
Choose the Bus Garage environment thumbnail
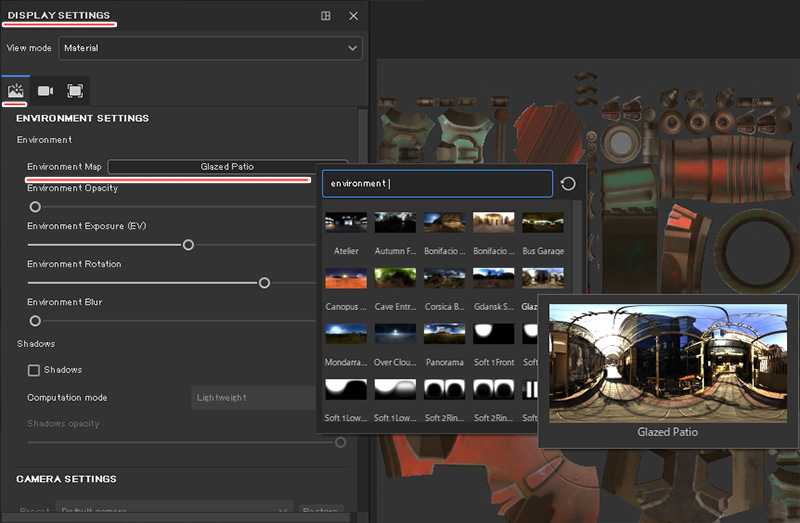pos(543,222)
